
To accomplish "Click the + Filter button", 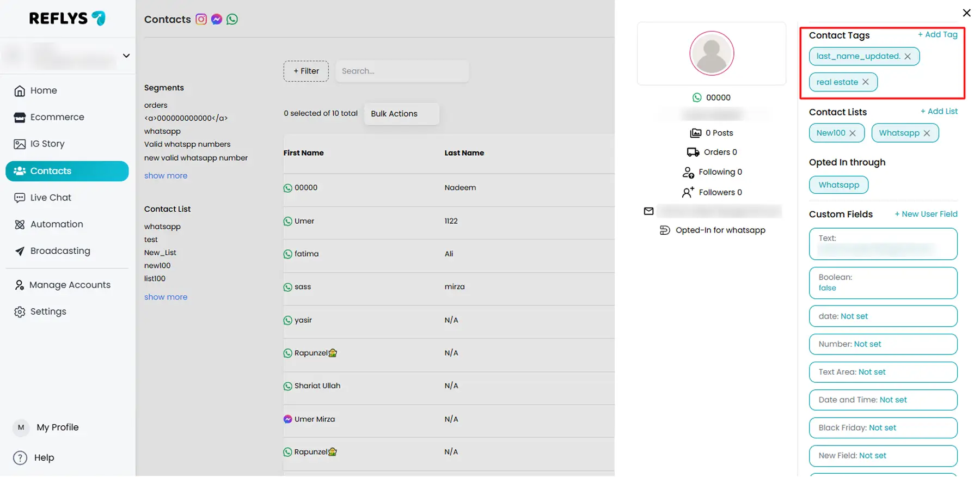I will tap(306, 71).
